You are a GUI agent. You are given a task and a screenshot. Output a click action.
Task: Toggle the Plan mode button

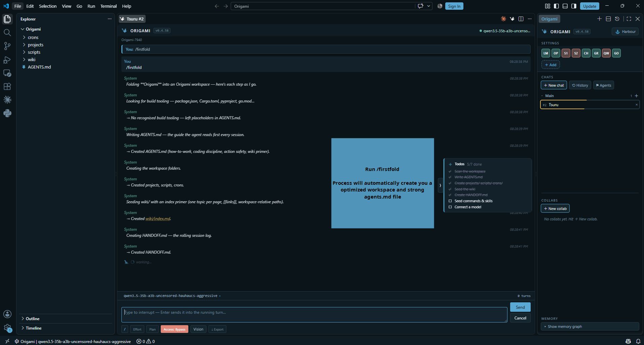(152, 329)
